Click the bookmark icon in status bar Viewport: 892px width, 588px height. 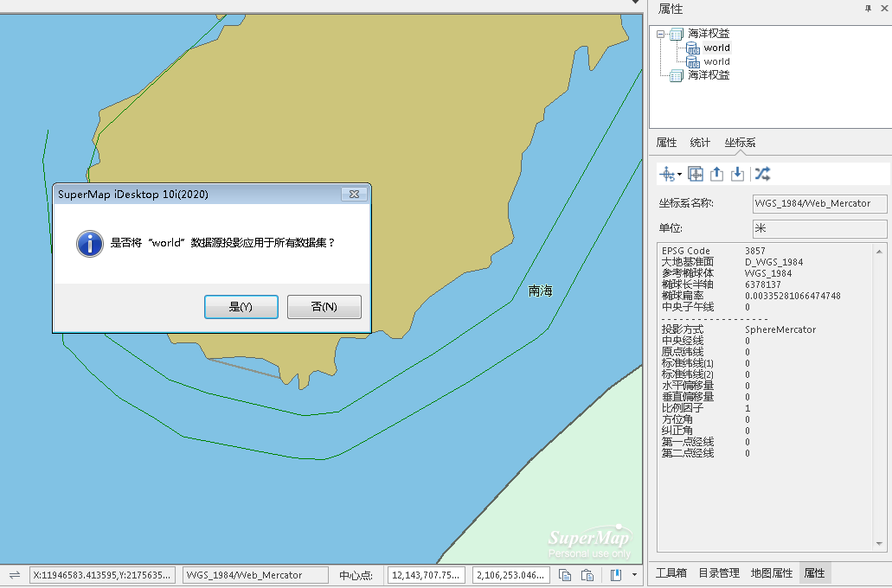pyautogui.click(x=616, y=575)
